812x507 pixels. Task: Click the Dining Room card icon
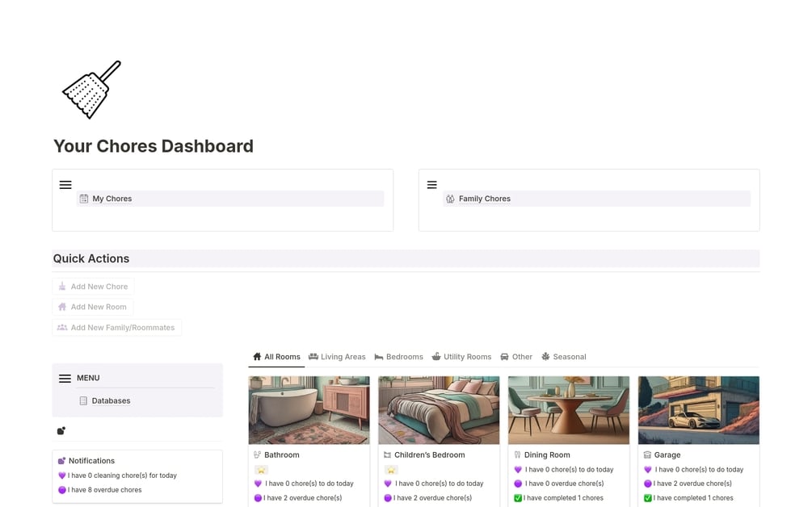[517, 455]
